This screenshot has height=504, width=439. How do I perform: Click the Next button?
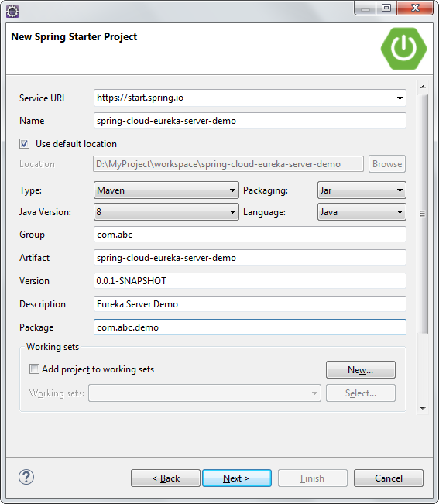click(236, 478)
